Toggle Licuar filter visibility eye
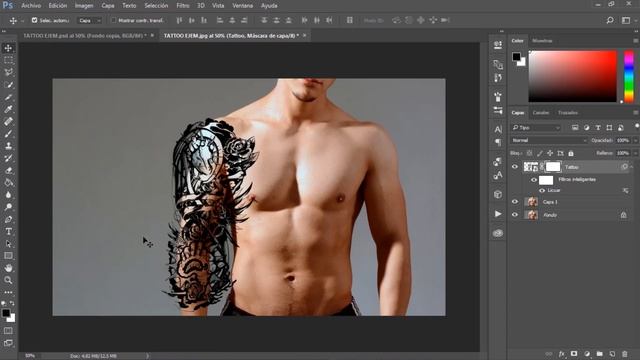This screenshot has height=360, width=640. click(x=542, y=191)
